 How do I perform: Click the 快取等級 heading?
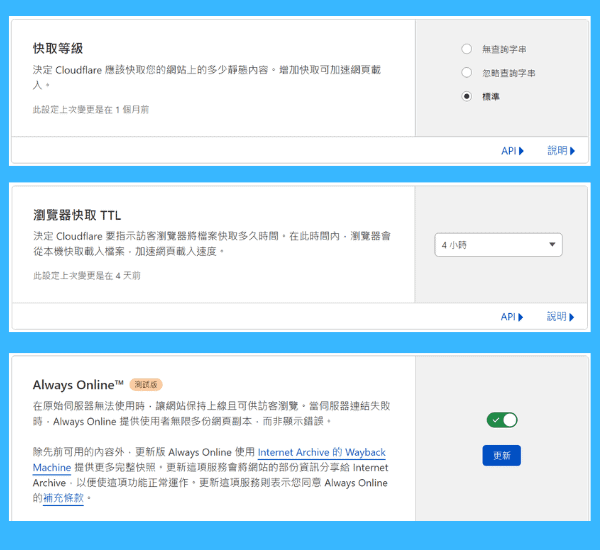58,49
